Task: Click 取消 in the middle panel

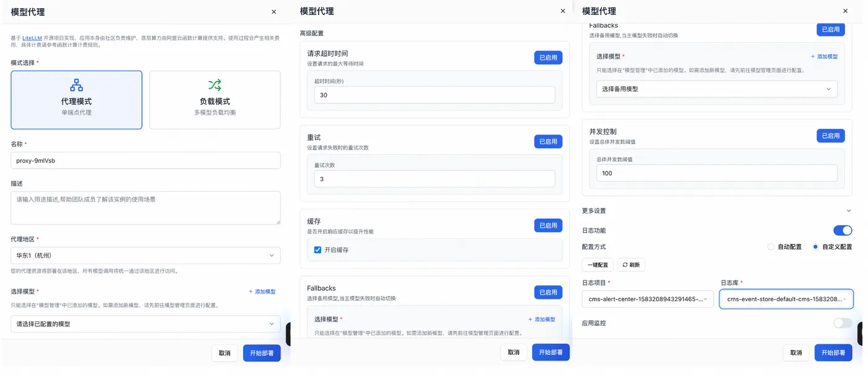Action: pos(513,352)
